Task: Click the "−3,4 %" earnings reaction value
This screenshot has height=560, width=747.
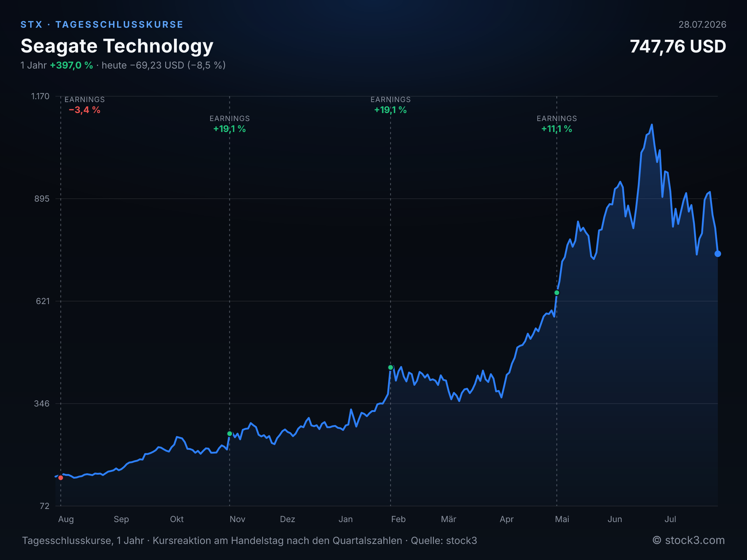Action: (x=85, y=110)
